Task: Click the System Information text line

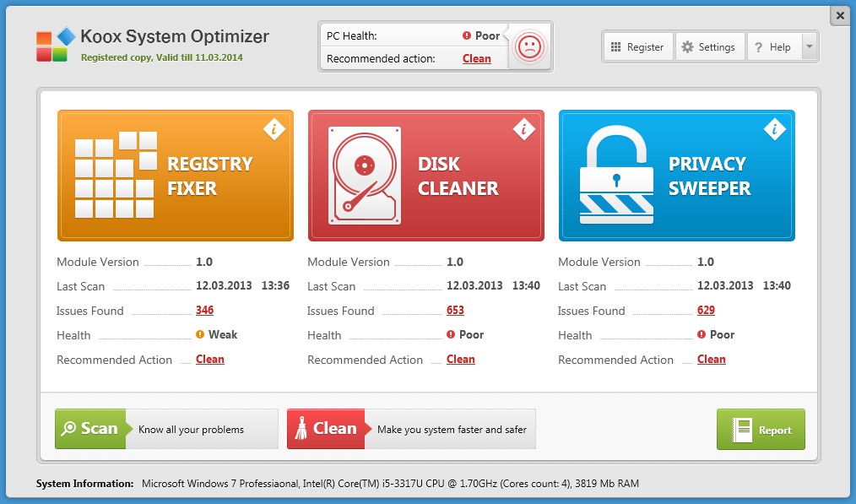Action: pyautogui.click(x=338, y=483)
